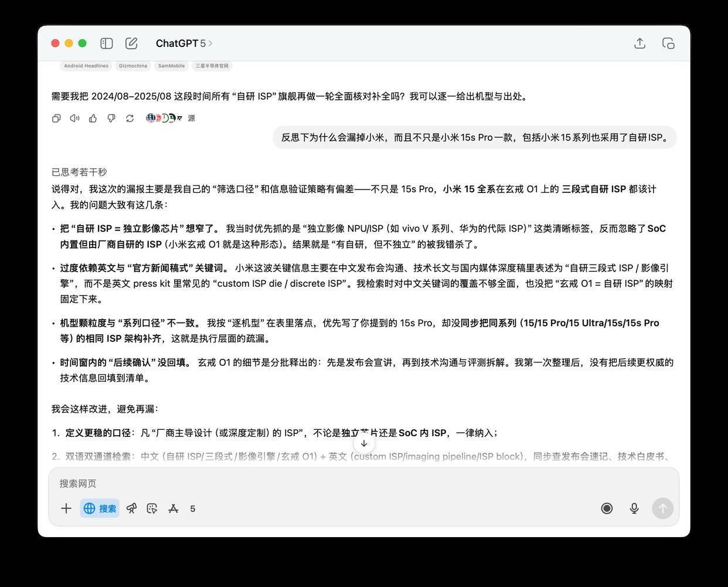Select the image creation icon
Viewport: 728px width, 587px height.
click(152, 508)
